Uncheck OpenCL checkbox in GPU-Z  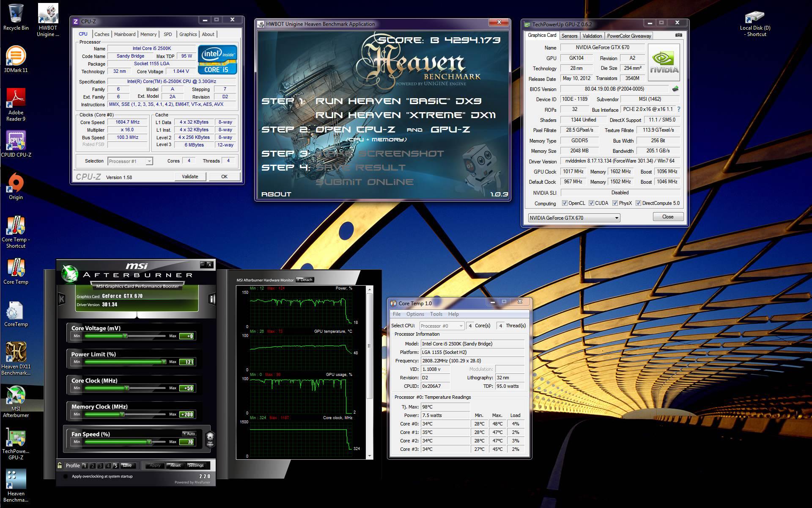pyautogui.click(x=565, y=203)
